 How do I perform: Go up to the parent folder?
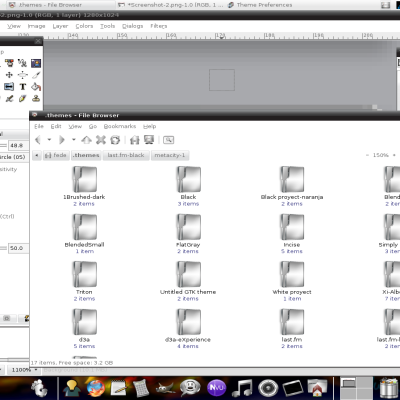click(x=87, y=140)
